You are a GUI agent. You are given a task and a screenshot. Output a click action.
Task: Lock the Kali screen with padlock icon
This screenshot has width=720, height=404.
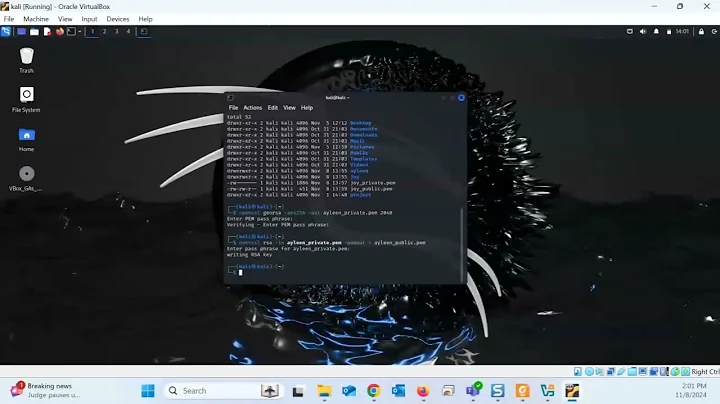tap(701, 31)
